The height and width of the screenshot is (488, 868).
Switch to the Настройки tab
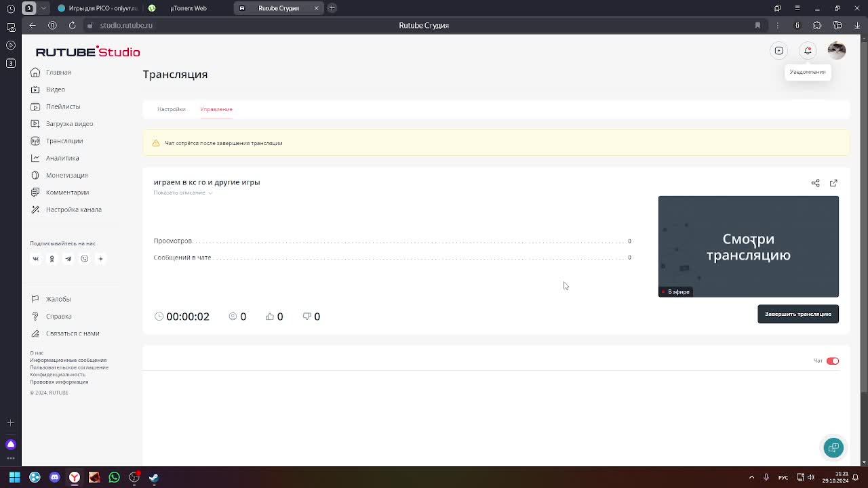[x=171, y=109]
